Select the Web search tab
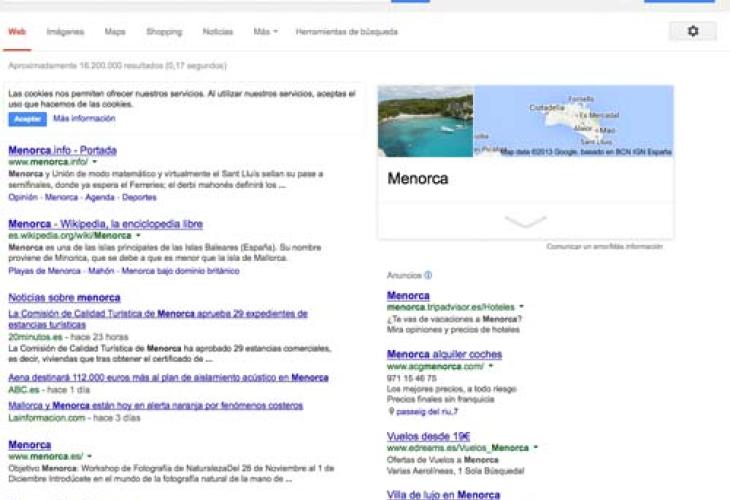 click(x=17, y=32)
